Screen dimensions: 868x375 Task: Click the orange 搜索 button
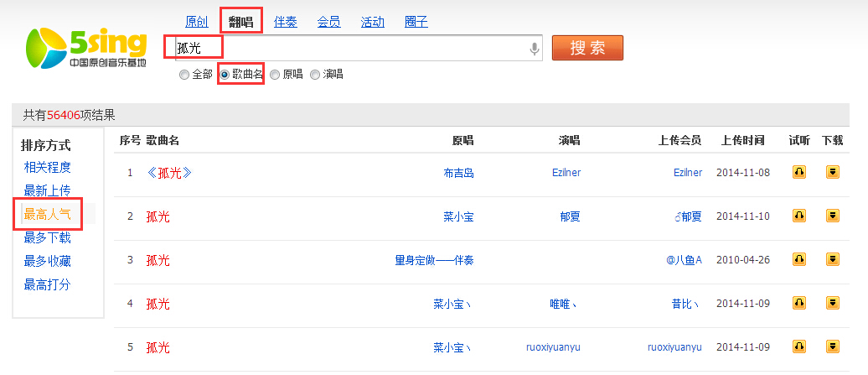(x=587, y=48)
